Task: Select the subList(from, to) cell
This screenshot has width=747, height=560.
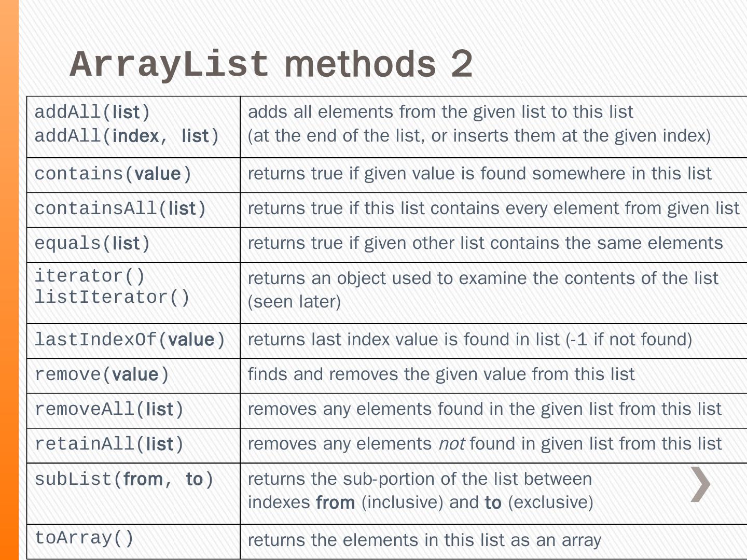Action: [x=124, y=480]
